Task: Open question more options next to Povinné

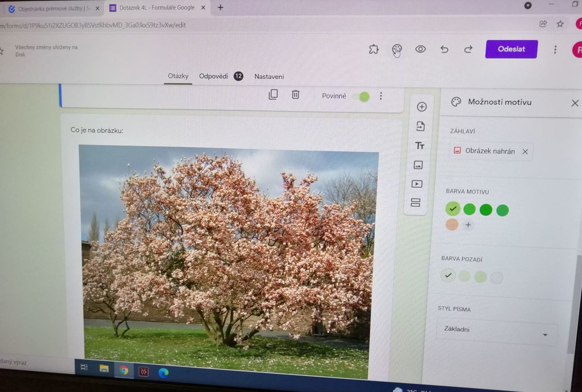Action: (381, 96)
